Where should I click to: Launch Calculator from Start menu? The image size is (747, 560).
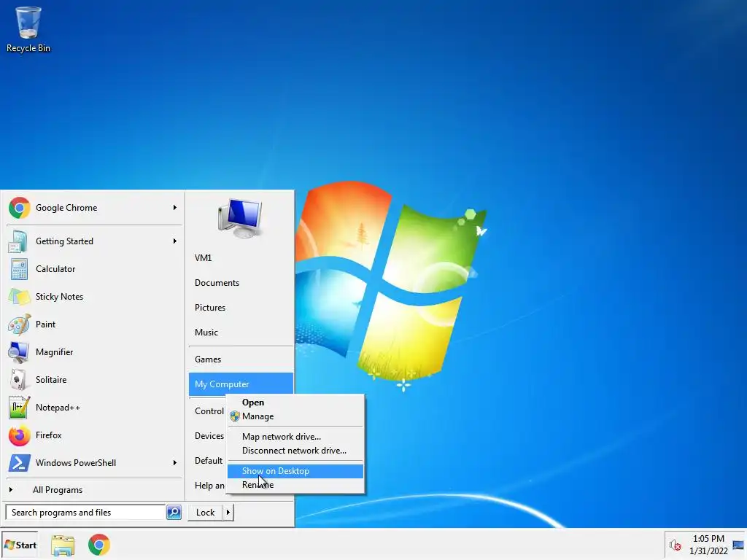click(94, 269)
